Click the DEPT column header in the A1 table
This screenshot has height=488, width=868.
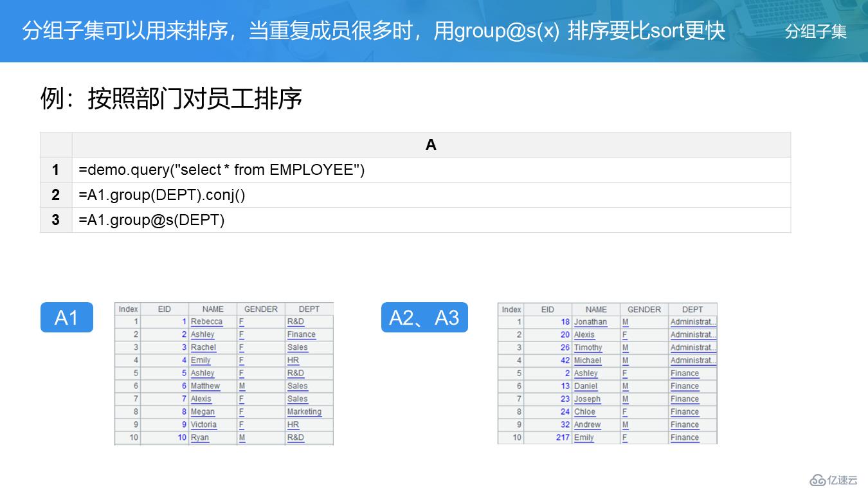(309, 309)
